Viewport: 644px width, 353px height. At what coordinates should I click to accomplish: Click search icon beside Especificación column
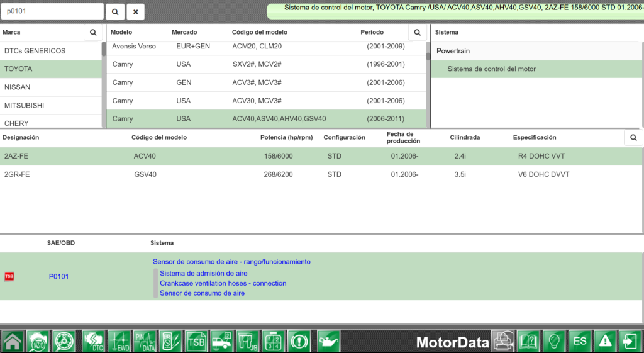pos(633,137)
